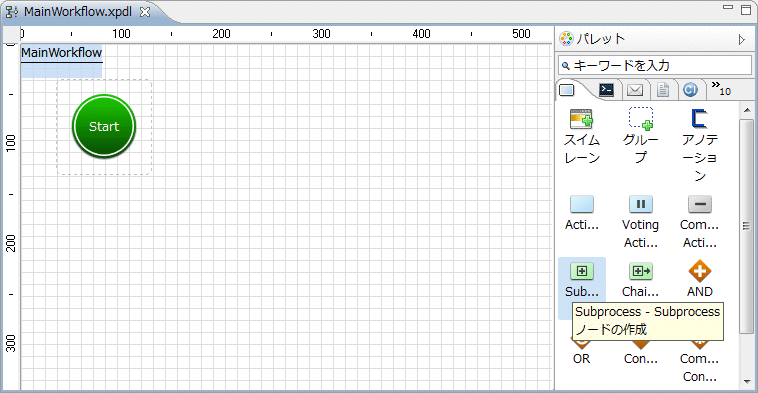Pick the Voting Activity node tool
The height and width of the screenshot is (393, 758).
tap(641, 222)
